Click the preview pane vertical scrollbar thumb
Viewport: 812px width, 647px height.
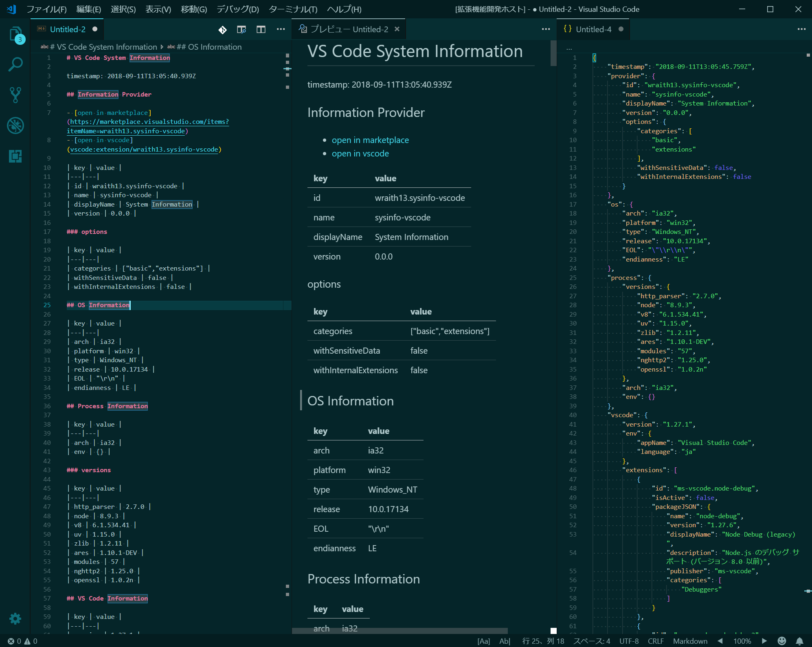click(553, 53)
